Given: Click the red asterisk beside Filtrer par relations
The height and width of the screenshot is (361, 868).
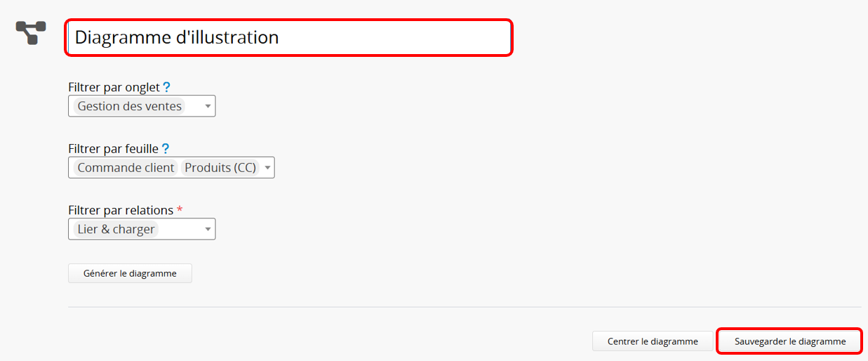Looking at the screenshot, I should tap(180, 210).
